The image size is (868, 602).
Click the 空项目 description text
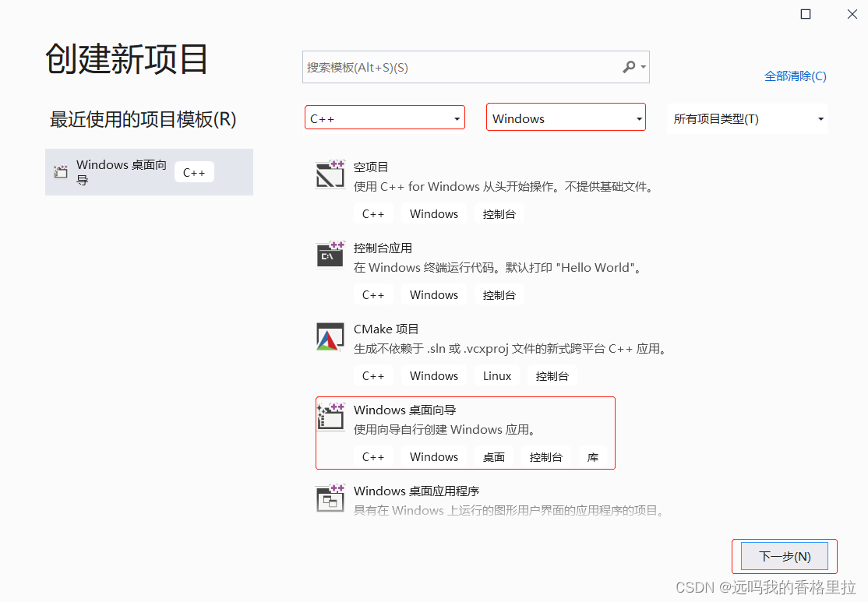[x=505, y=186]
